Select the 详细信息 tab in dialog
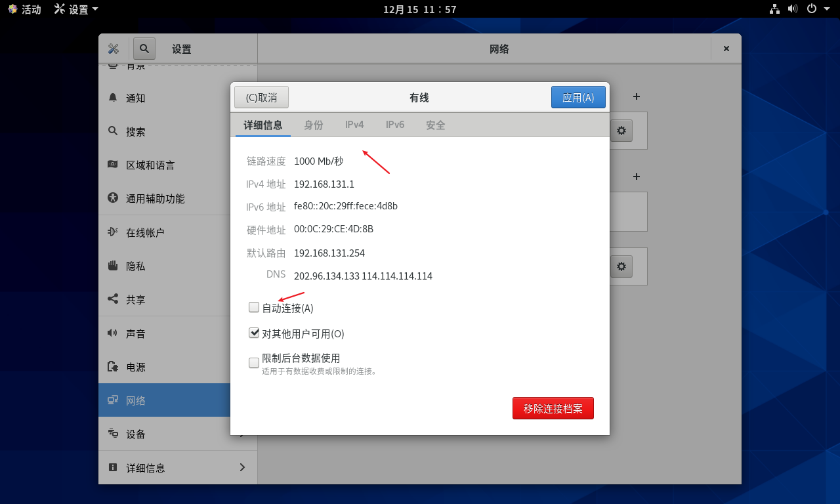This screenshot has width=840, height=504. pyautogui.click(x=263, y=125)
